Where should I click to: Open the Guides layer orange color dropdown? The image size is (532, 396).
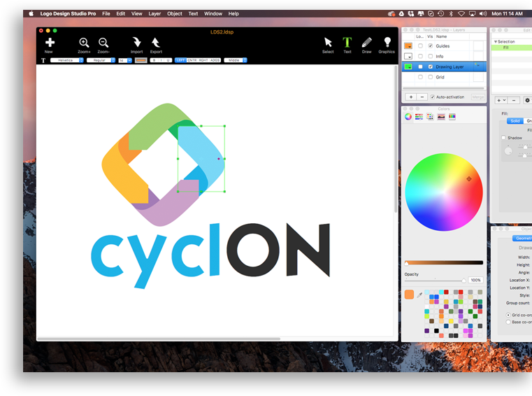(408, 46)
